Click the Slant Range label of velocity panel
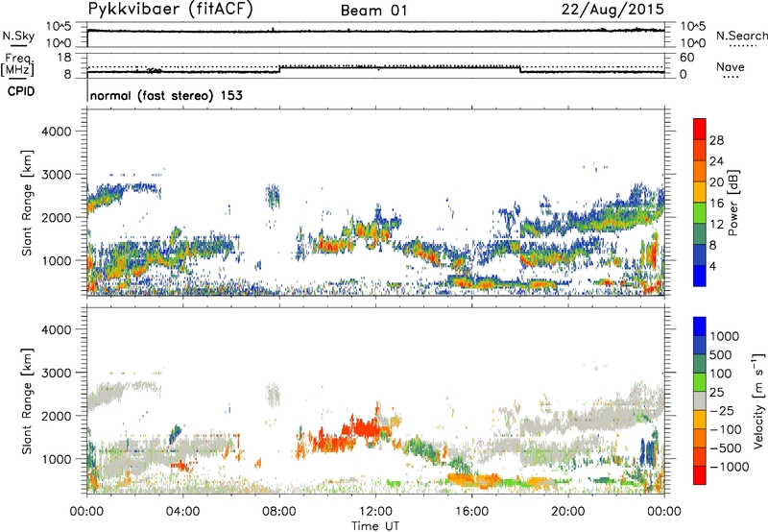Screen dimensions: 768x532 [x=27, y=401]
